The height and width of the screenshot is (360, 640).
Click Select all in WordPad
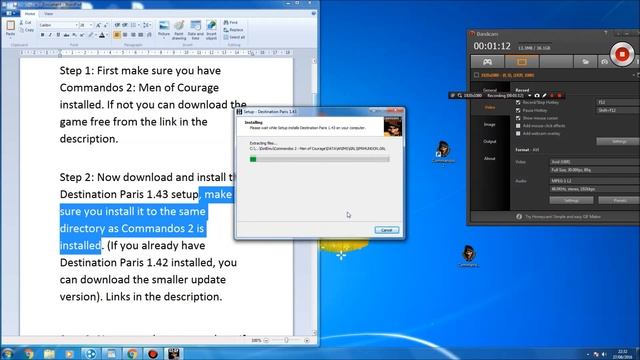coord(234,37)
